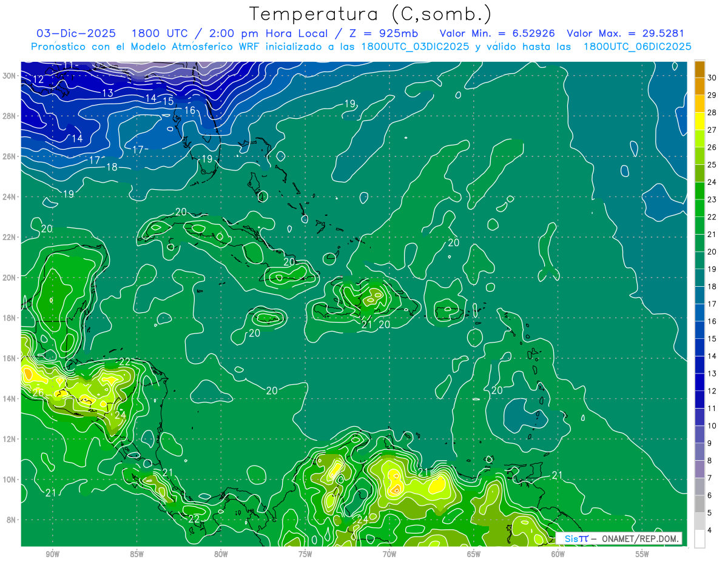
Task: Click the longitude axis label "70W"
Action: pyautogui.click(x=389, y=554)
